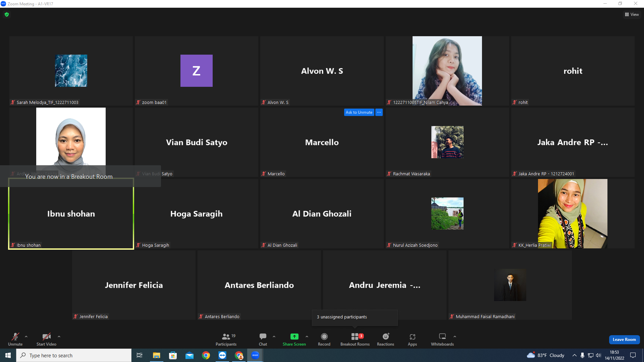Click the green encryption shield icon
The width and height of the screenshot is (644, 362).
pos(7,14)
